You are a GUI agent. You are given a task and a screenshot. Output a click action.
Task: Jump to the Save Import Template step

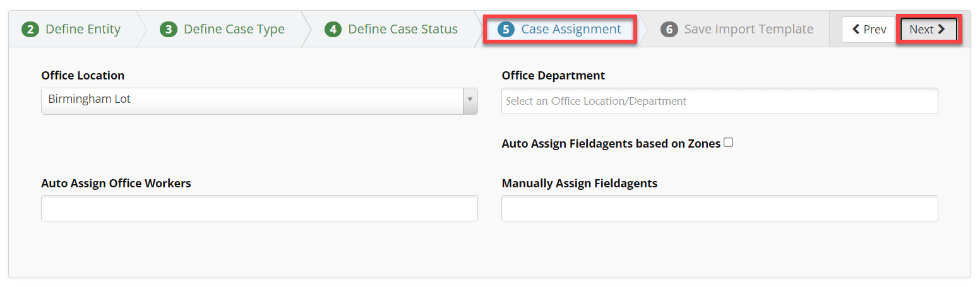click(x=748, y=30)
